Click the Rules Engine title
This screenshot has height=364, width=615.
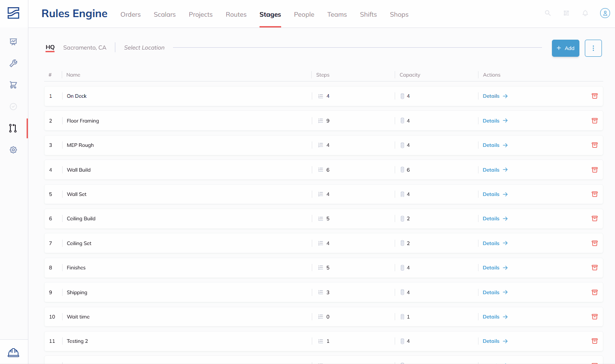pos(74,14)
